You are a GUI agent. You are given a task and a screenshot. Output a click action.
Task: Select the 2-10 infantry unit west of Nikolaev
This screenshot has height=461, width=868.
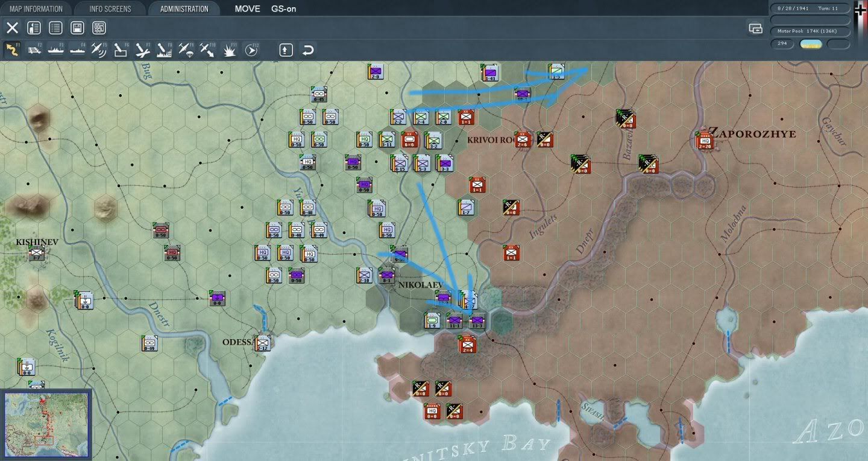[x=364, y=276]
